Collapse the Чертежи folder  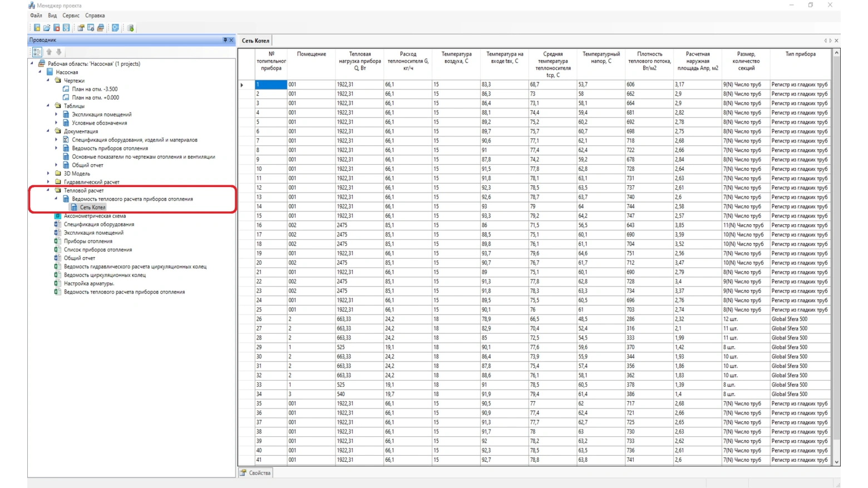(x=48, y=81)
